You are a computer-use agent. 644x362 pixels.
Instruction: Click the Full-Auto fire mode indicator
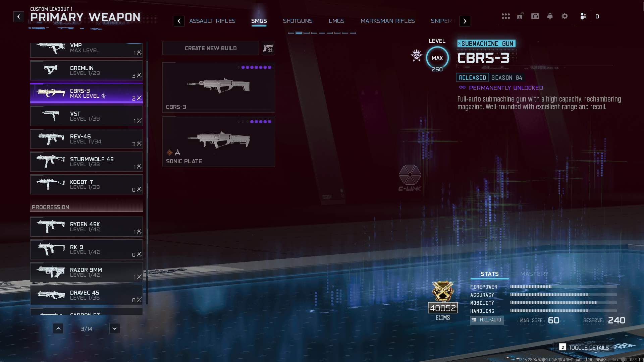487,320
